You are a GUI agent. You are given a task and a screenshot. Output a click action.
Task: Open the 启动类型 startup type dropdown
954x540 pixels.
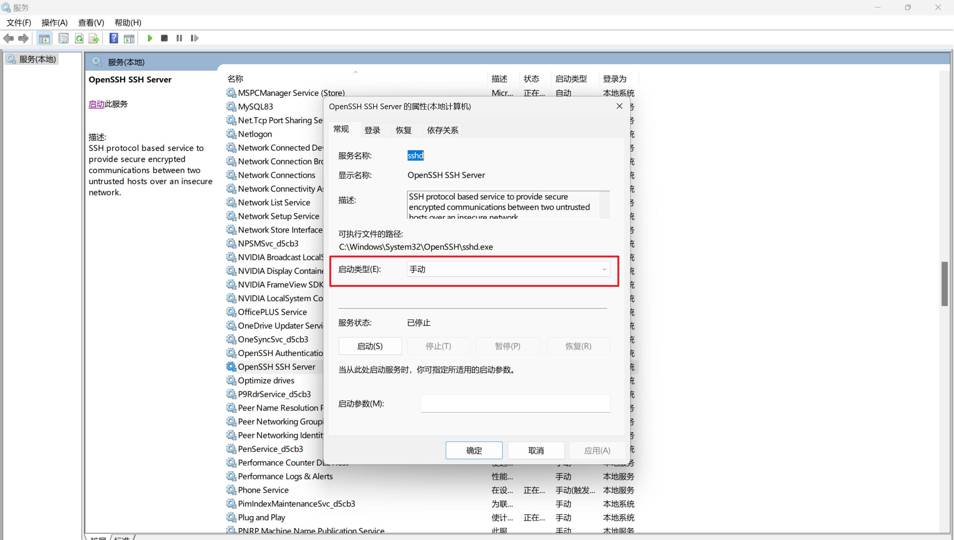(507, 269)
